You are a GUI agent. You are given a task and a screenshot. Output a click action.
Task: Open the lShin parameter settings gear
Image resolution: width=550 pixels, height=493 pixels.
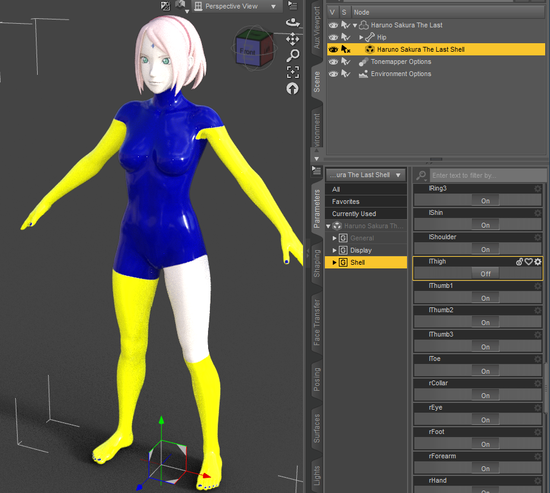point(538,213)
